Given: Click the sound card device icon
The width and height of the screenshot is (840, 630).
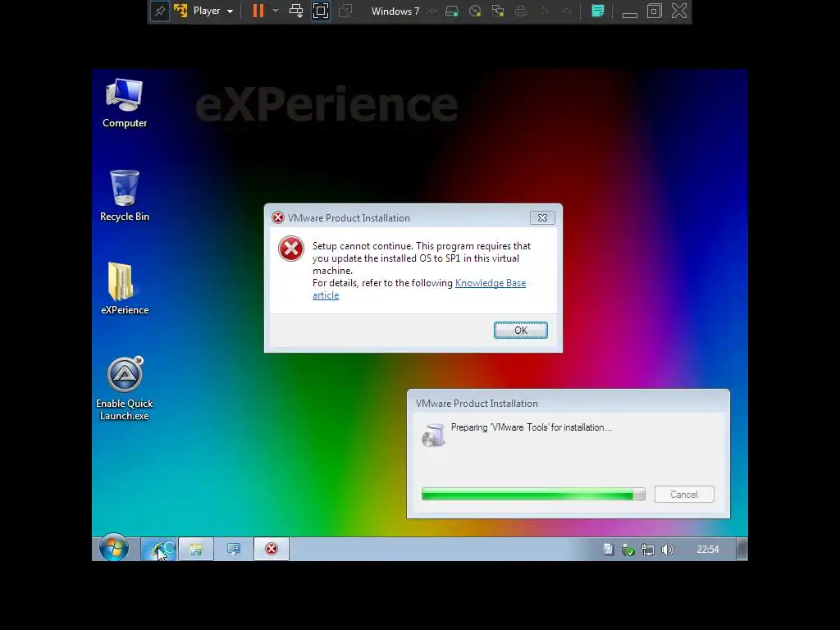Looking at the screenshot, I should coord(545,11).
